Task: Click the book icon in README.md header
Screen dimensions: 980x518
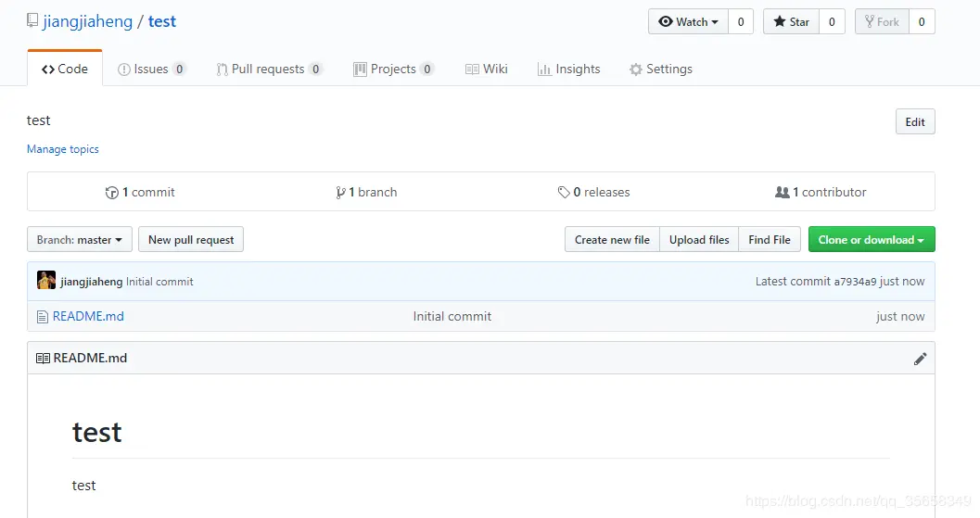Action: [x=44, y=358]
